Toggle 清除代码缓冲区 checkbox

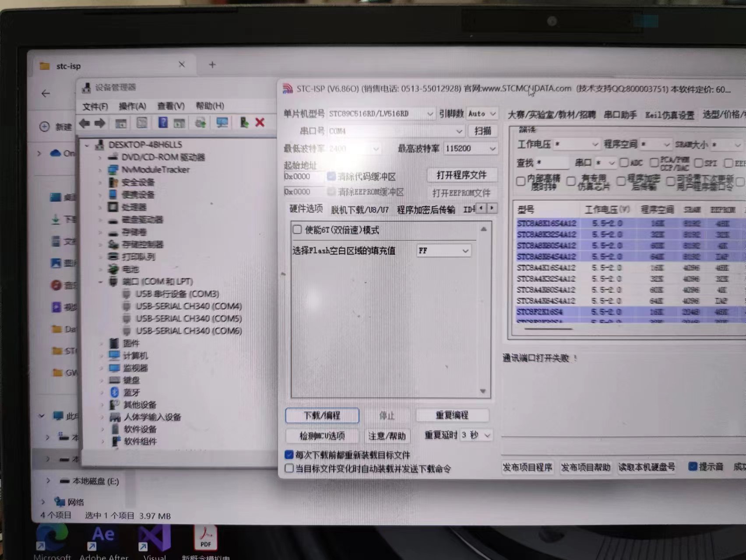(x=331, y=176)
